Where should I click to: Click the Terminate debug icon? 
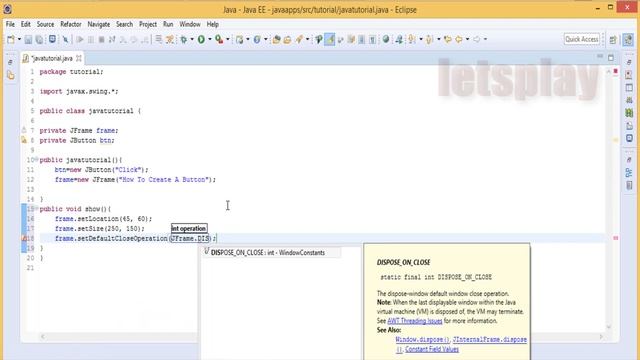coord(101,40)
